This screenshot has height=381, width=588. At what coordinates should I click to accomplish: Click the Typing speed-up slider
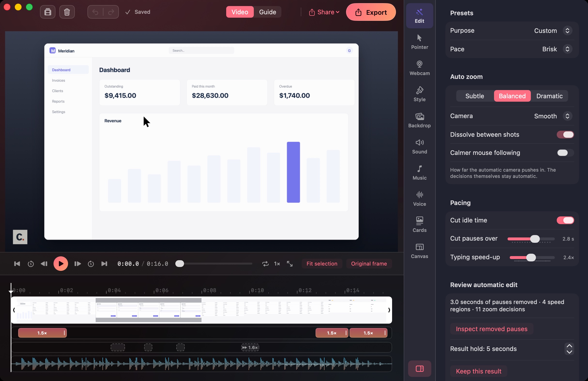click(x=532, y=258)
